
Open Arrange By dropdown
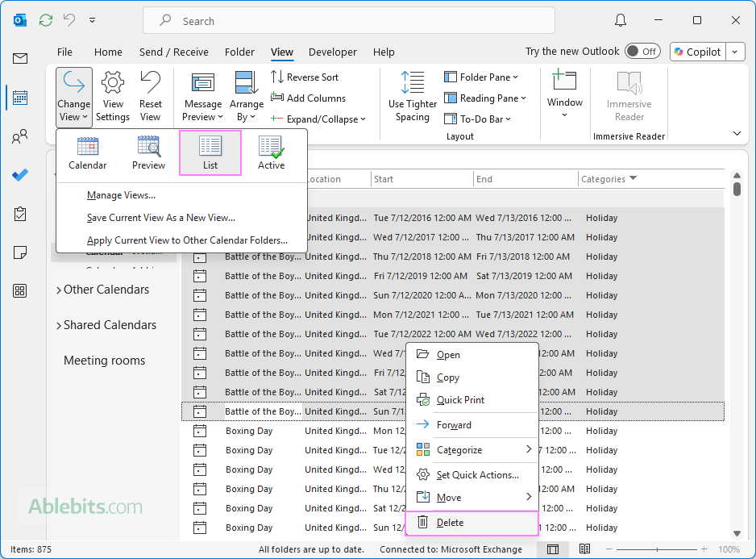tap(247, 97)
